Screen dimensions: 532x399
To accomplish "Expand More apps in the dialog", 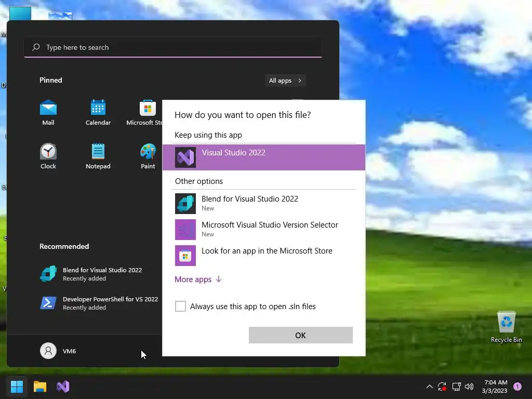I will 198,279.
